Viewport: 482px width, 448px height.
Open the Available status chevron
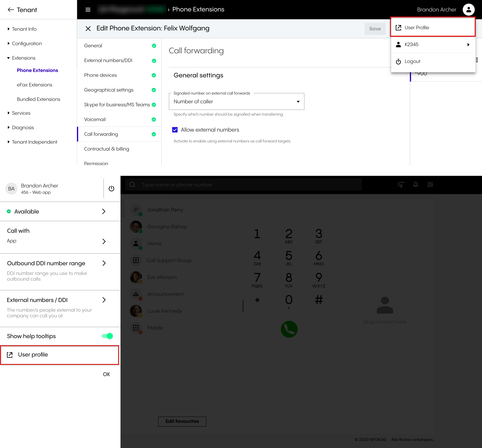pyautogui.click(x=104, y=212)
